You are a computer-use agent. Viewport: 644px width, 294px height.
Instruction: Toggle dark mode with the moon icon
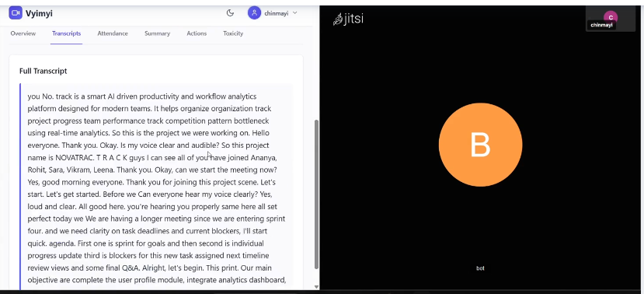230,12
